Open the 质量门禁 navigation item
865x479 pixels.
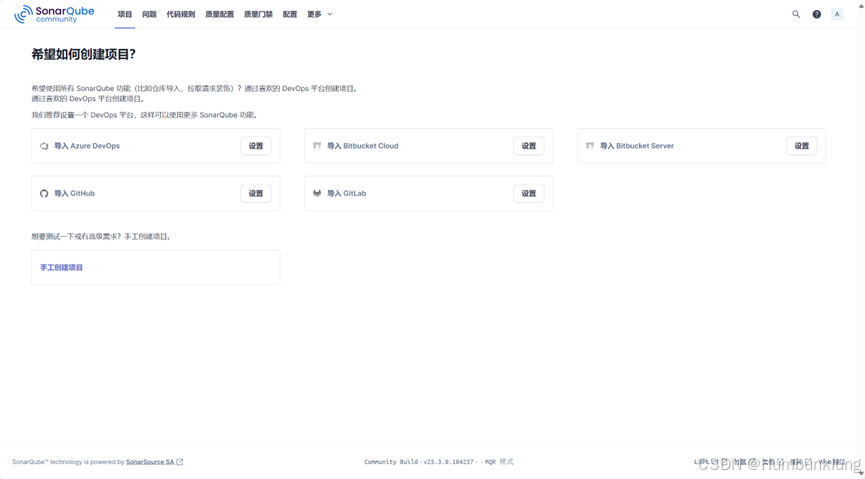pyautogui.click(x=258, y=14)
